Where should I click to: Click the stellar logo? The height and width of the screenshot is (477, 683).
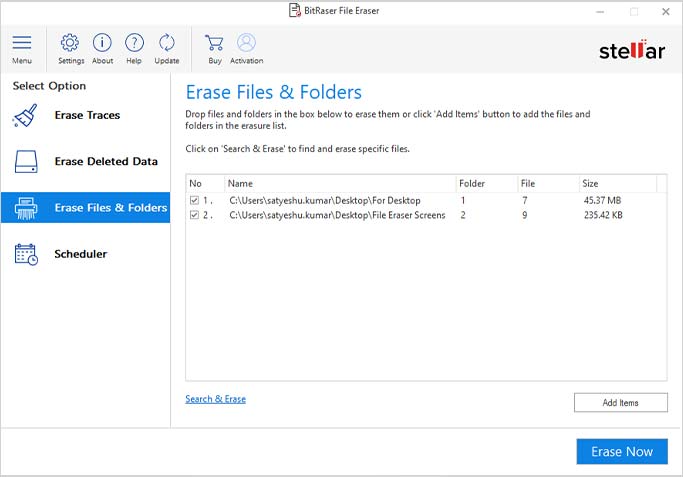pyautogui.click(x=632, y=50)
